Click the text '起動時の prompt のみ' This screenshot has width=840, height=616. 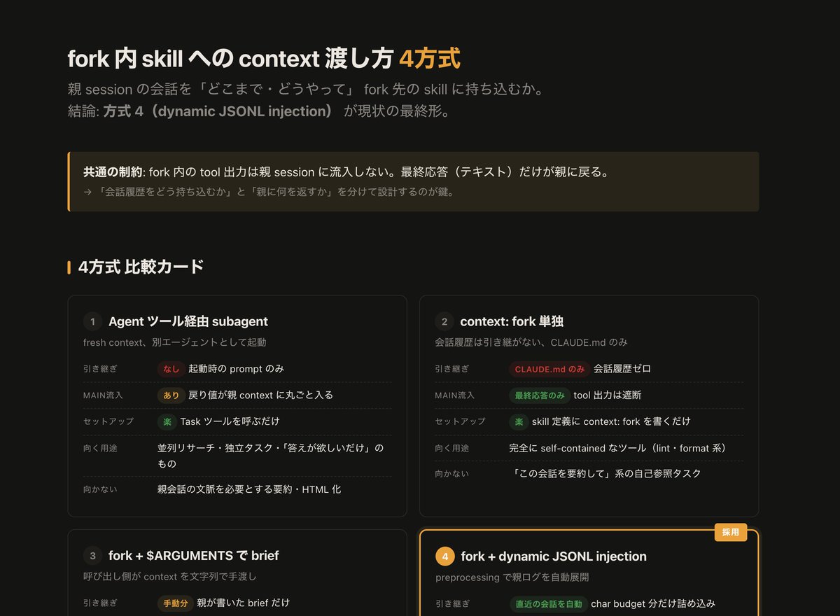237,369
